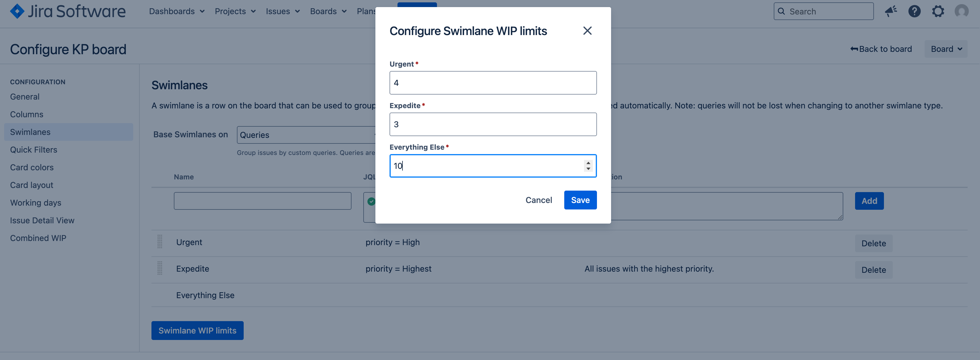This screenshot has width=980, height=360.
Task: Click the Swimlane WIP limits button
Action: point(197,331)
